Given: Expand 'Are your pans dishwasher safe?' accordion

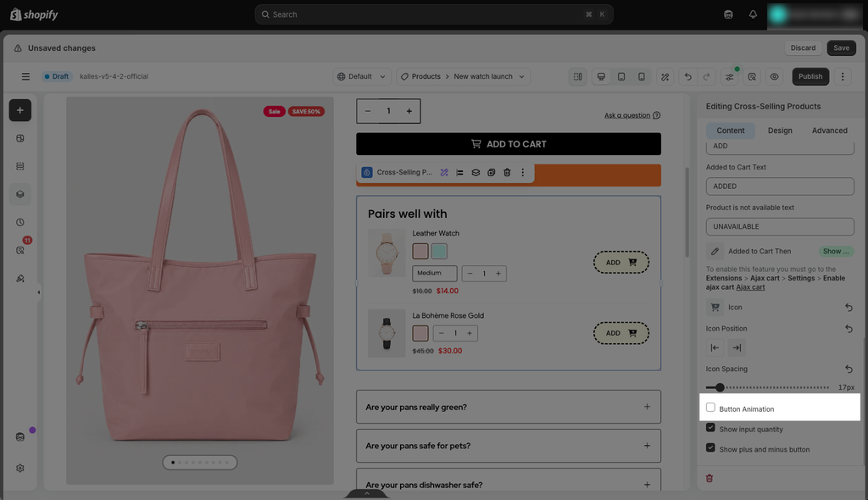Looking at the screenshot, I should (509, 481).
